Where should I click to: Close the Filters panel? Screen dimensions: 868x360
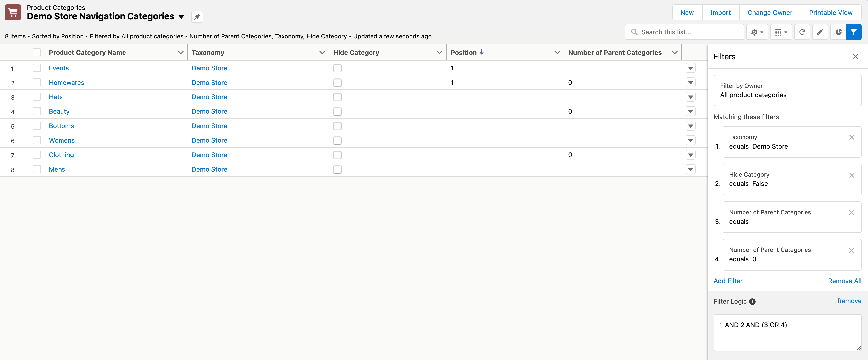856,56
